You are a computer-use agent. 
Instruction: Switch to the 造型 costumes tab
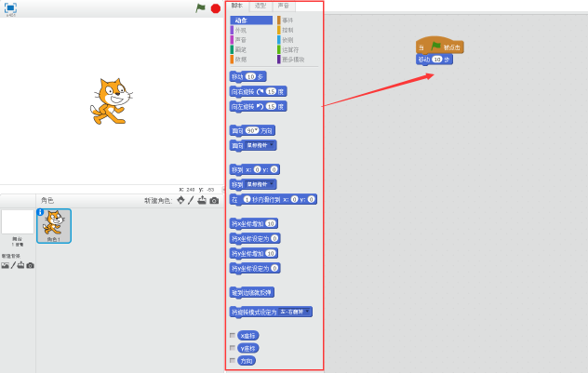261,6
